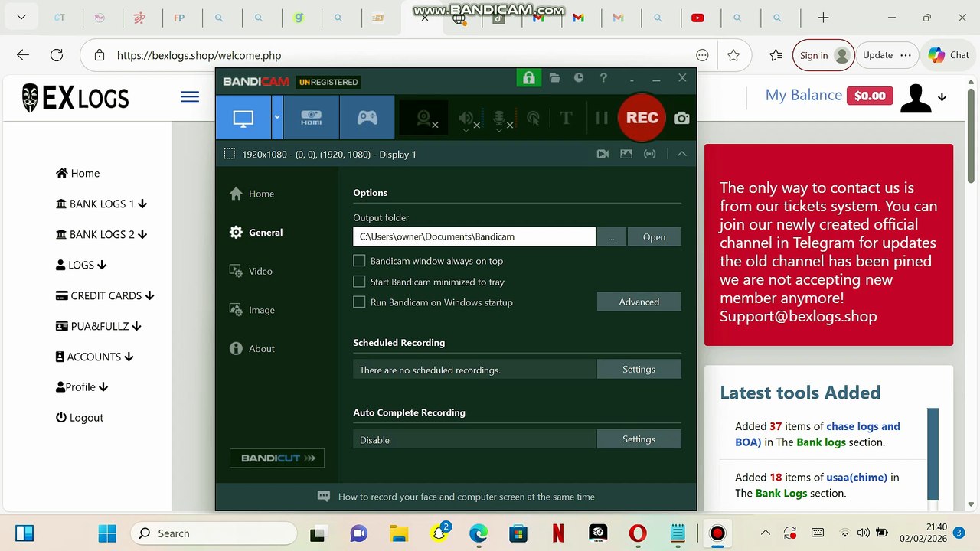Open Microsoft Store from the taskbar

coord(518,533)
